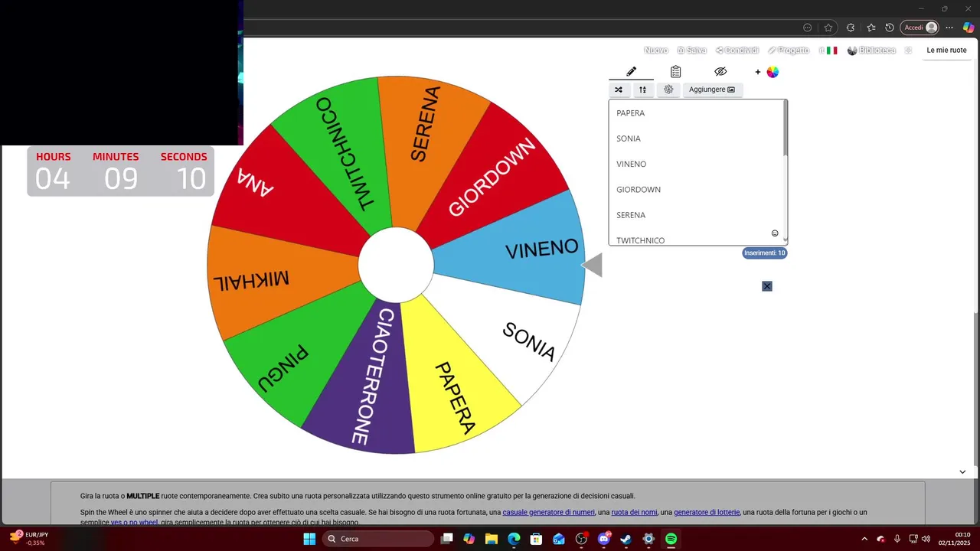This screenshot has width=980, height=551.
Task: Open Le mie ruote
Action: pyautogui.click(x=946, y=51)
